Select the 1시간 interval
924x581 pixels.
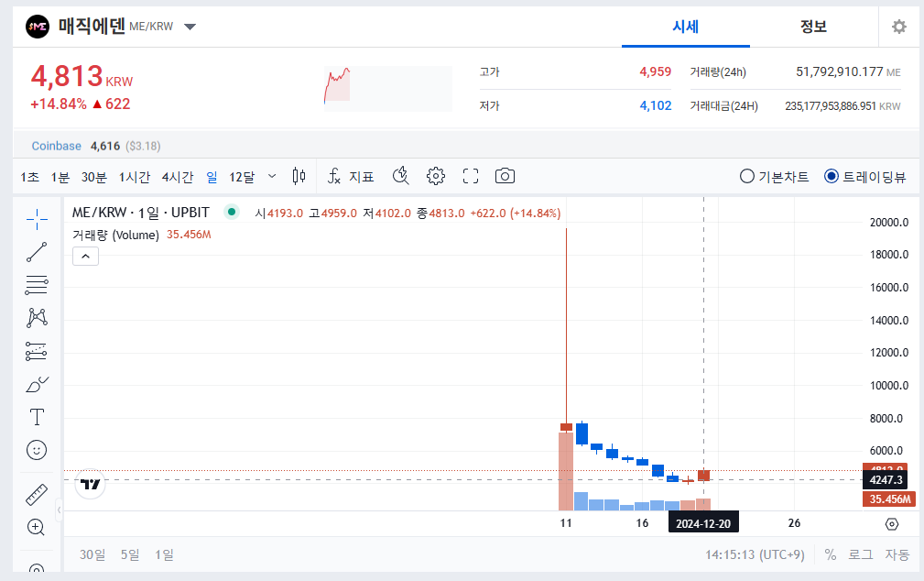pyautogui.click(x=135, y=177)
